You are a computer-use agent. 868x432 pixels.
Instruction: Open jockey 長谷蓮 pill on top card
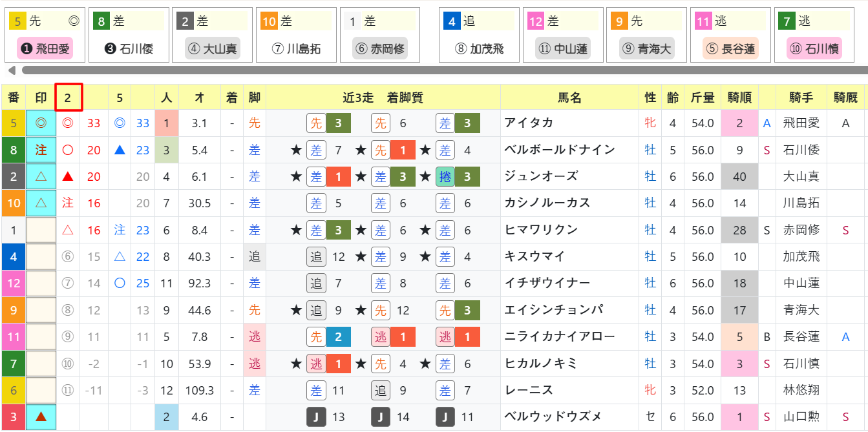pos(730,48)
